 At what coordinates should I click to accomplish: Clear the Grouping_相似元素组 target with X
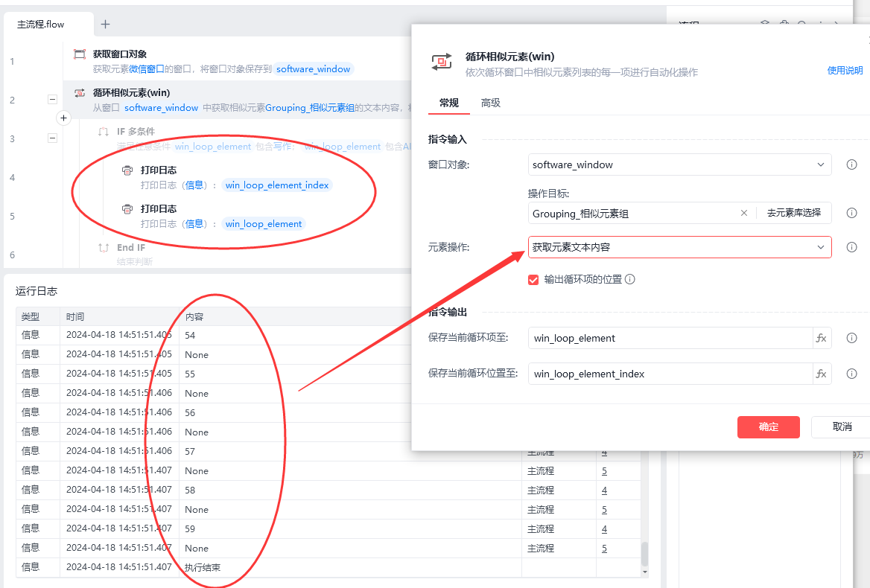744,213
